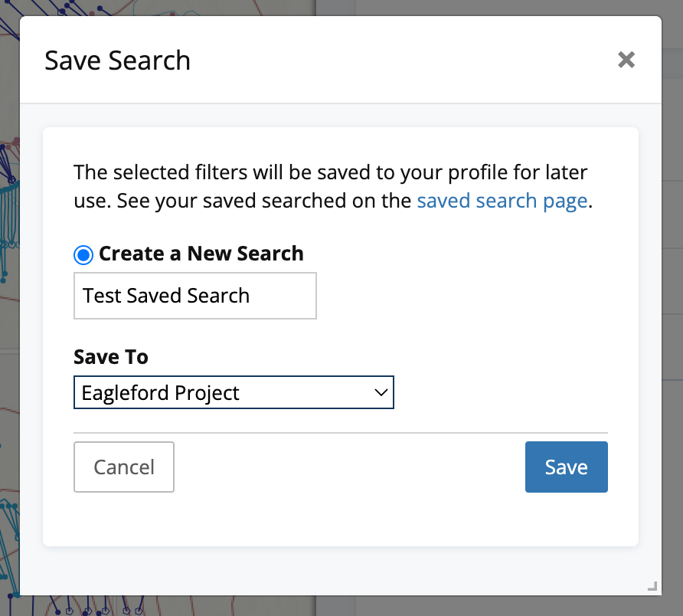Click the Create a New Search label text

click(x=201, y=254)
